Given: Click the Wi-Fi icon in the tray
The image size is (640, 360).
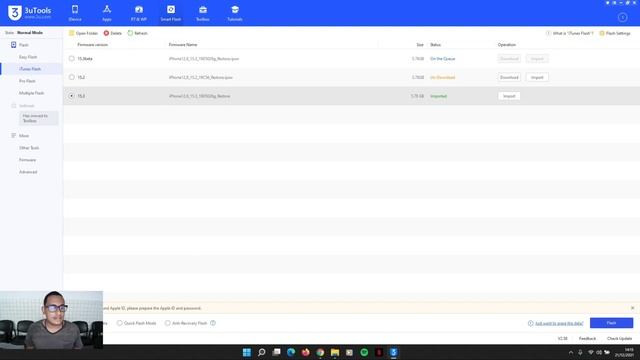Looking at the screenshot, I should click(x=591, y=353).
